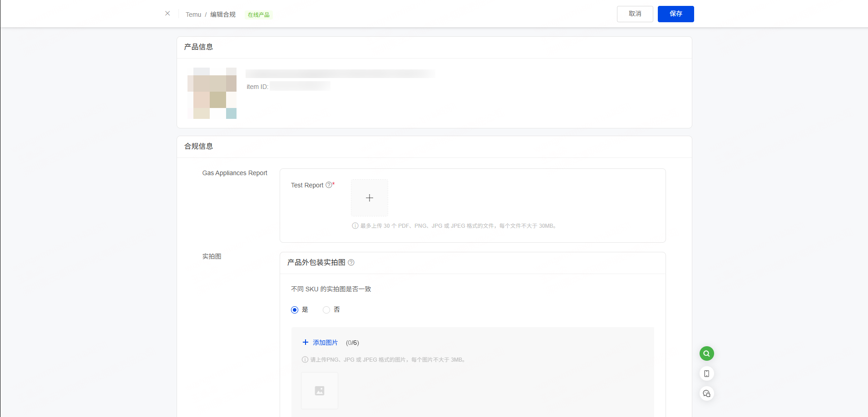This screenshot has width=868, height=417.
Task: Click the 编辑合规 breadcrumb item
Action: [222, 15]
